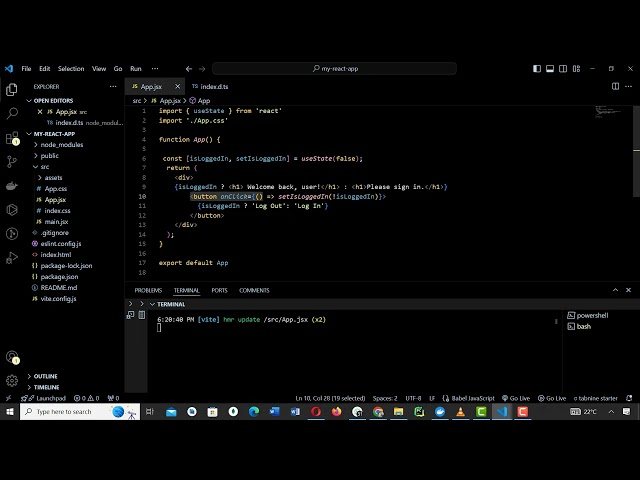The width and height of the screenshot is (640, 480).
Task: Open Google Chrome from the taskbar
Action: coord(378,411)
